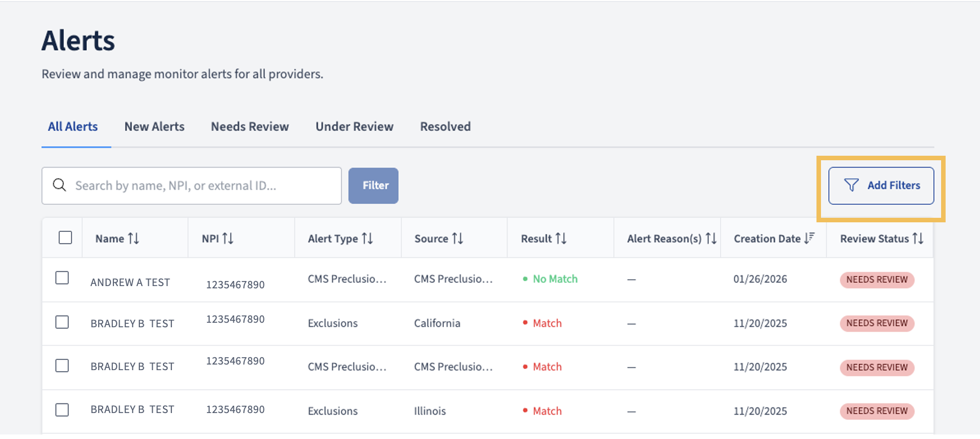Sort by Review Status arrows
This screenshot has height=439, width=980.
[918, 239]
